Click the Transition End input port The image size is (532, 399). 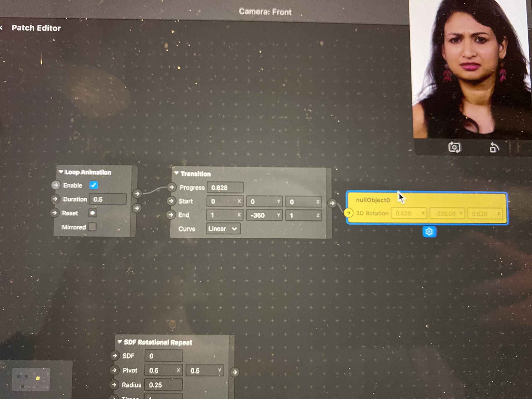click(171, 214)
